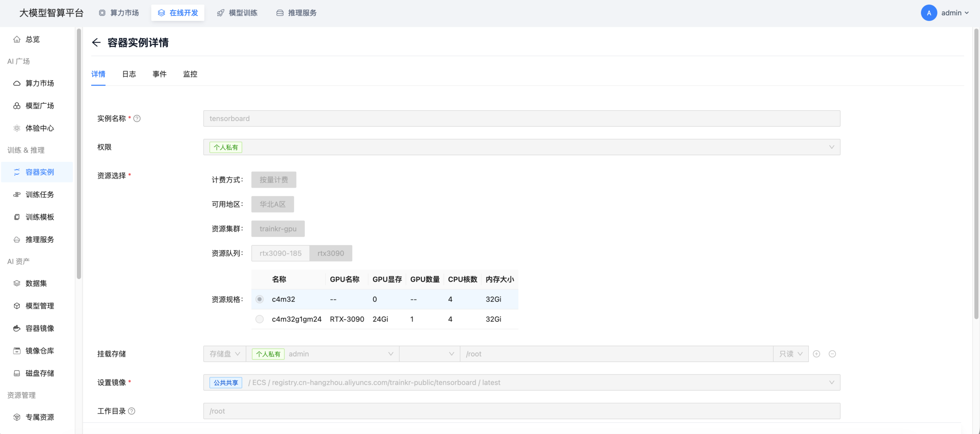Click the tensorboard instance name field
This screenshot has height=434, width=980.
coord(521,119)
